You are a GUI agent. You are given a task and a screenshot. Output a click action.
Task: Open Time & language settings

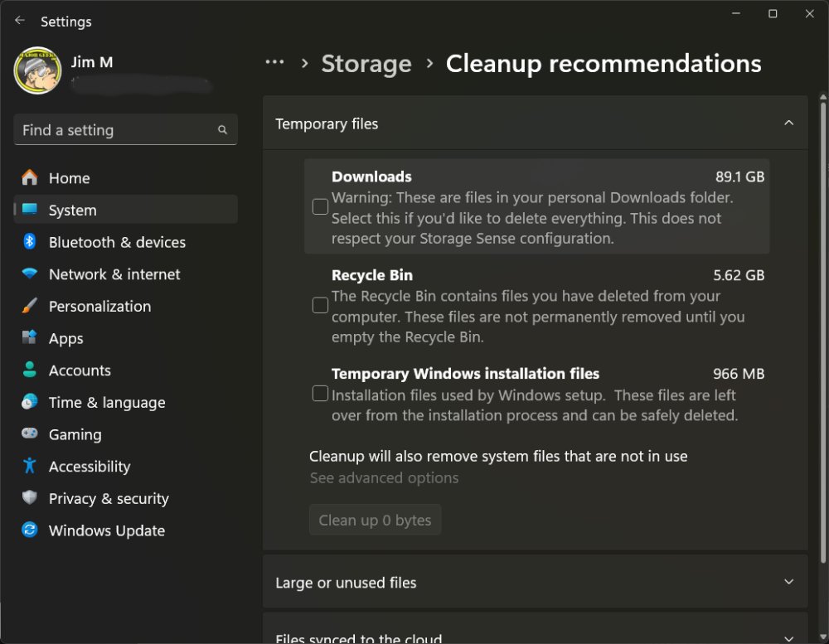(106, 403)
